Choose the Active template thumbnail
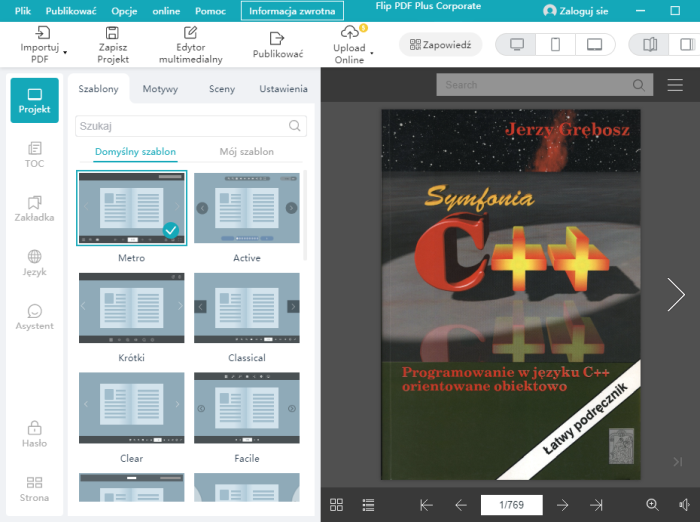The height and width of the screenshot is (522, 700). point(247,208)
